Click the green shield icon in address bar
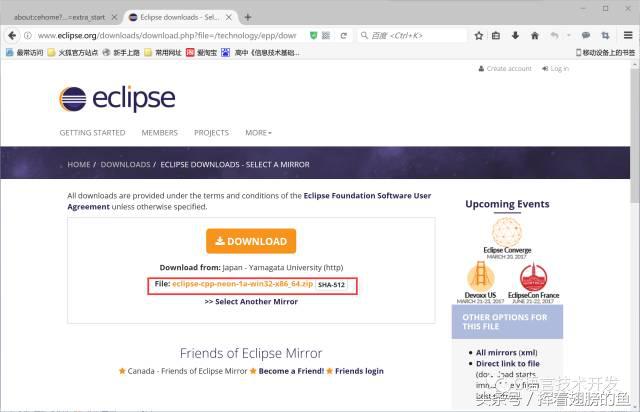This screenshot has height=412, width=640. [x=313, y=36]
